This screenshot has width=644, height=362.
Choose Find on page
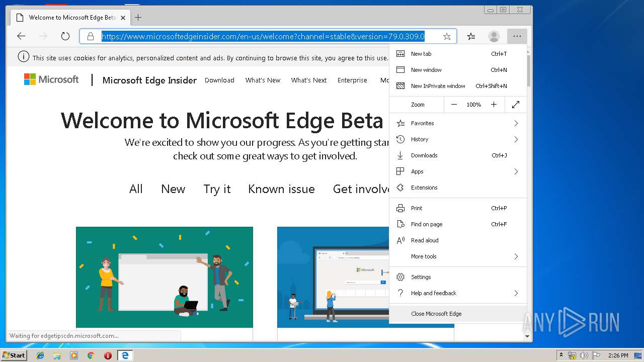click(458, 224)
